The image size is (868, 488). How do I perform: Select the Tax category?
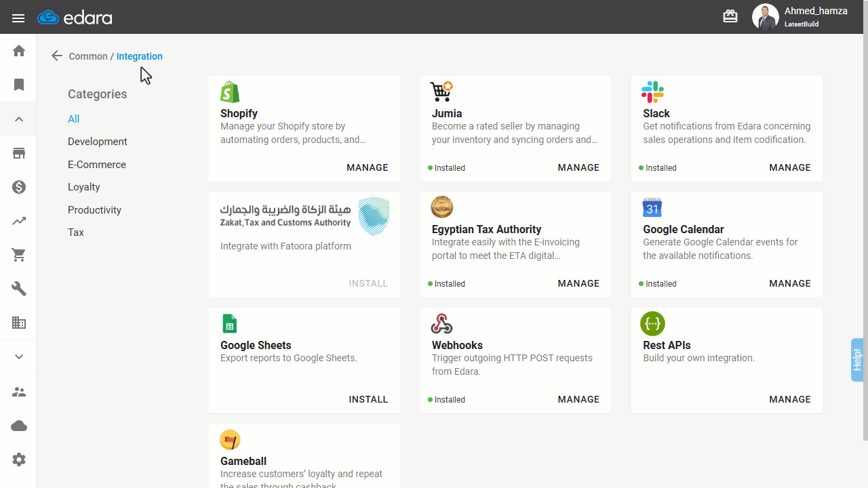tap(76, 232)
